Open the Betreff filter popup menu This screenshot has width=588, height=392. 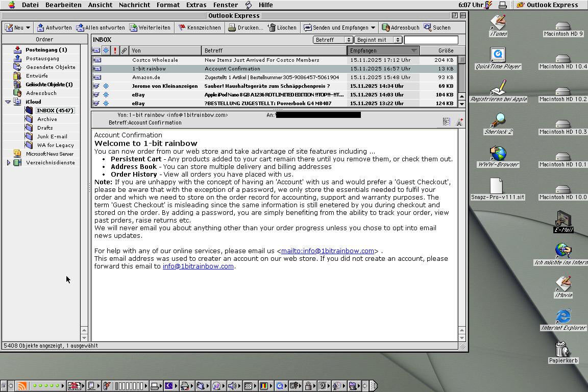(x=333, y=40)
